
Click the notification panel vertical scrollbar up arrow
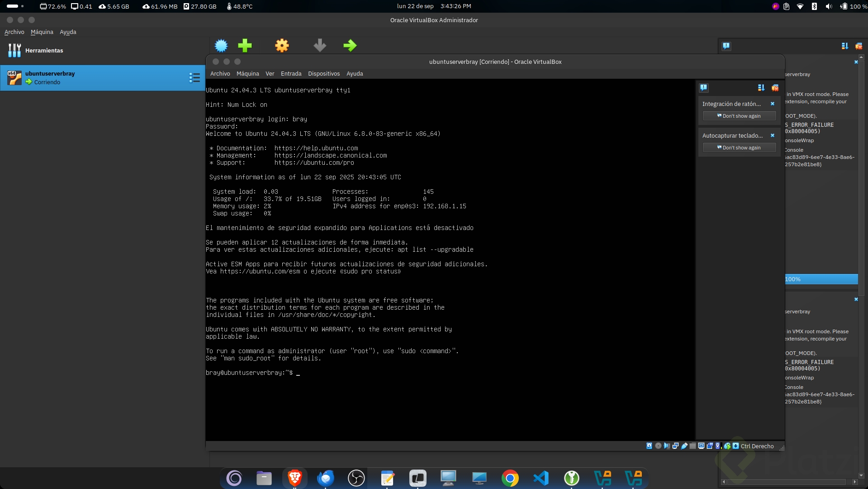pos(861,58)
